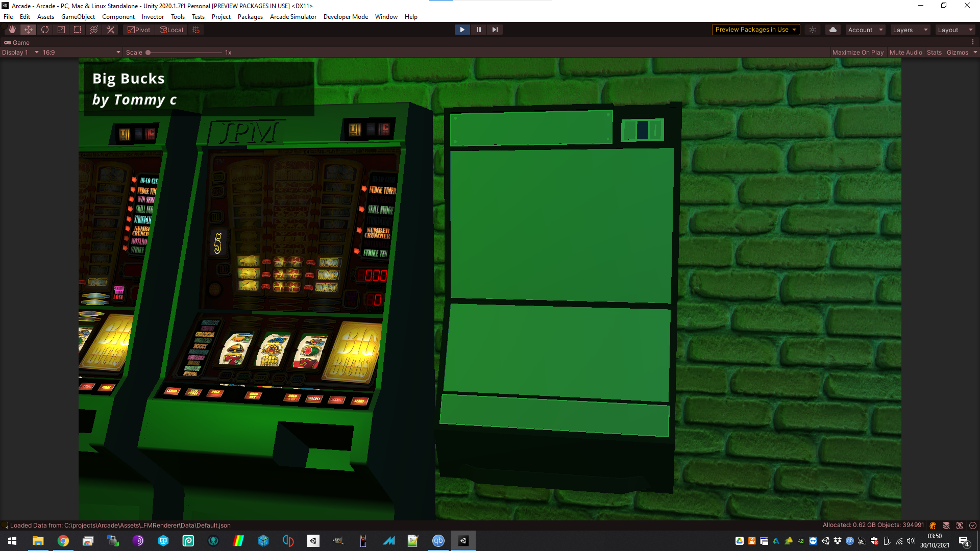Open the Display 1 dropdown

20,53
